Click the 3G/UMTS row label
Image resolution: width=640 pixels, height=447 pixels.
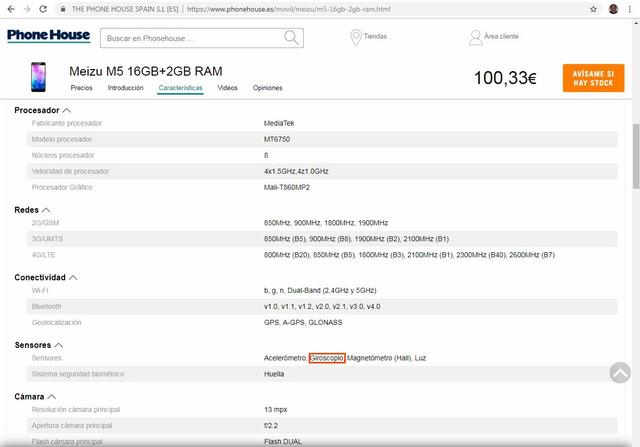(47, 239)
